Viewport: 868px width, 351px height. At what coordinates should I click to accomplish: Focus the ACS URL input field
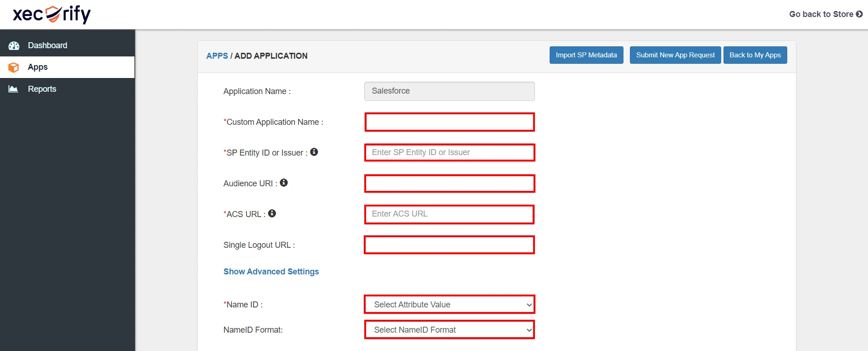tap(450, 214)
